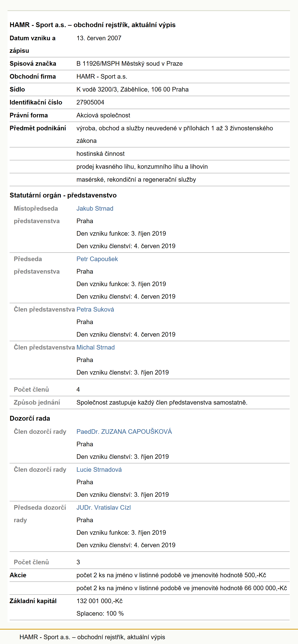Image resolution: width=298 pixels, height=644 pixels.
Task: Click the 'Statutární orgán - představenstvo' heading
Action: pyautogui.click(x=63, y=195)
